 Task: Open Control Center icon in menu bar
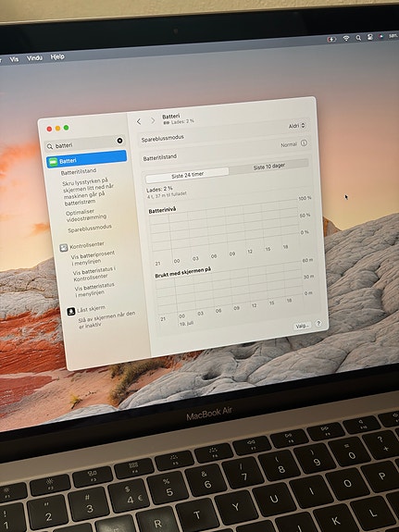[370, 37]
